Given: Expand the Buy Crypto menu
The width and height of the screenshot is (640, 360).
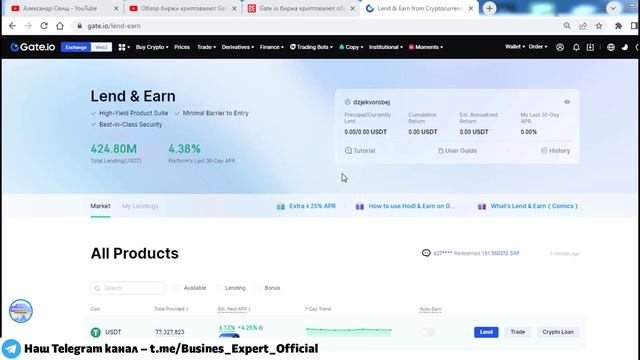Looking at the screenshot, I should 152,47.
